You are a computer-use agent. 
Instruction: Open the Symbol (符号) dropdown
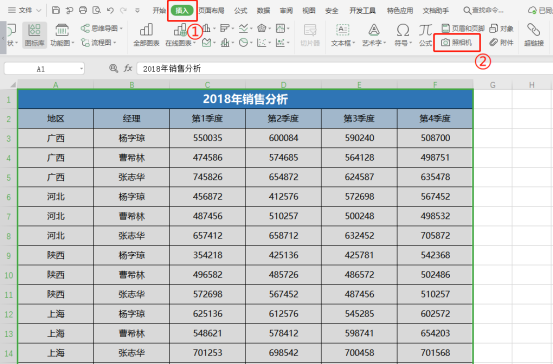(403, 35)
